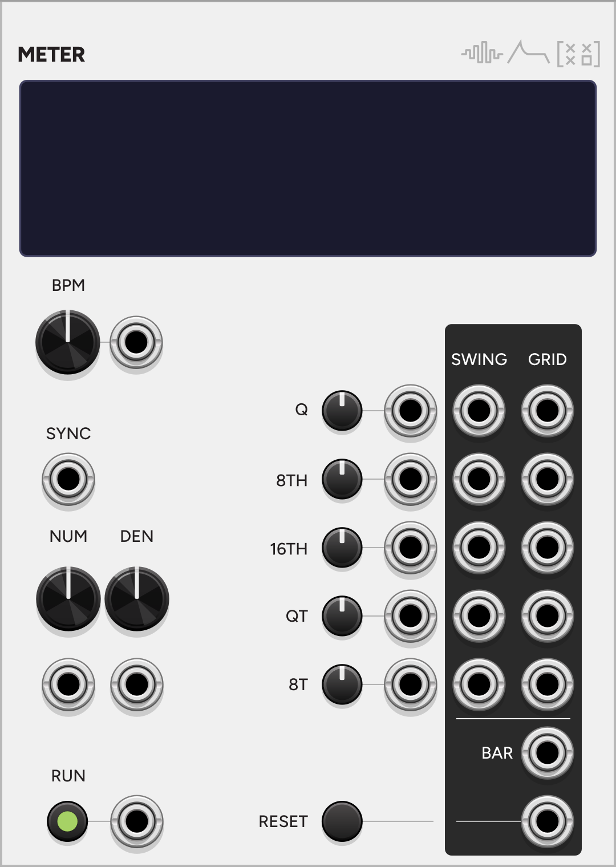Click the bracketed matrix icon in header
Screen dimensions: 616x867
click(x=578, y=54)
